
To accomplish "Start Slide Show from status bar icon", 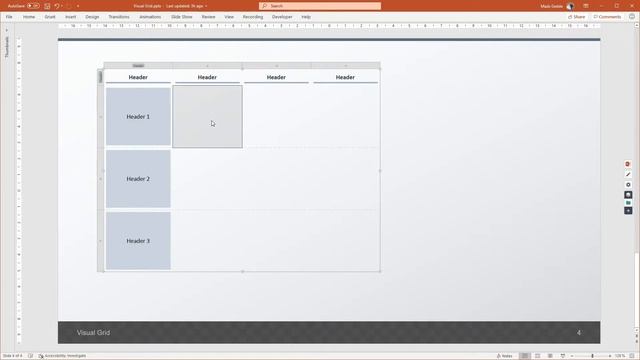I will tap(563, 356).
